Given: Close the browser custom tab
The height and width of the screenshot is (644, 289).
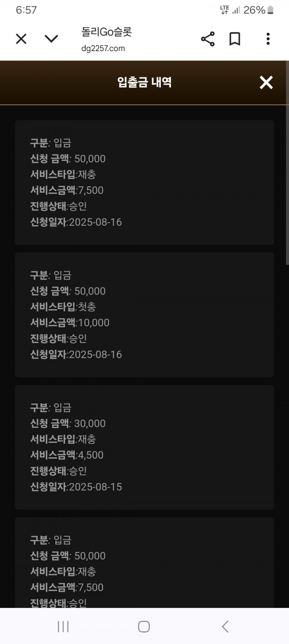Looking at the screenshot, I should pos(21,39).
